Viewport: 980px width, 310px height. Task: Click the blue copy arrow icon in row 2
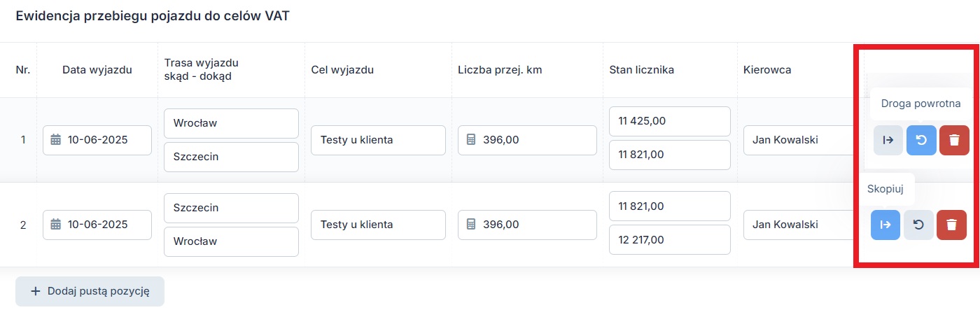885,225
